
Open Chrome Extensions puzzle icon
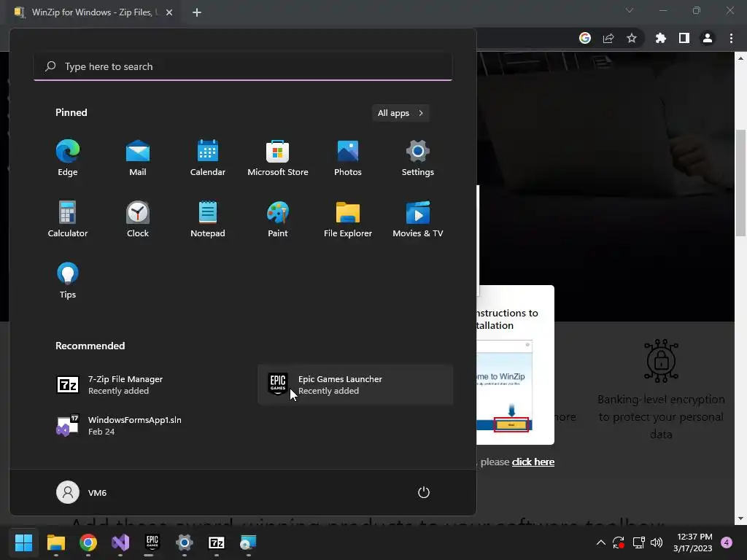point(661,38)
